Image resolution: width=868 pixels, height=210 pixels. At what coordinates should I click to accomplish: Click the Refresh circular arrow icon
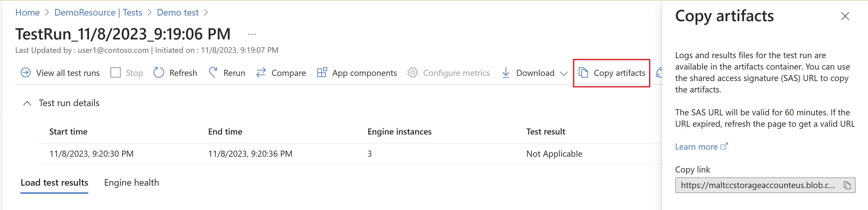[158, 73]
